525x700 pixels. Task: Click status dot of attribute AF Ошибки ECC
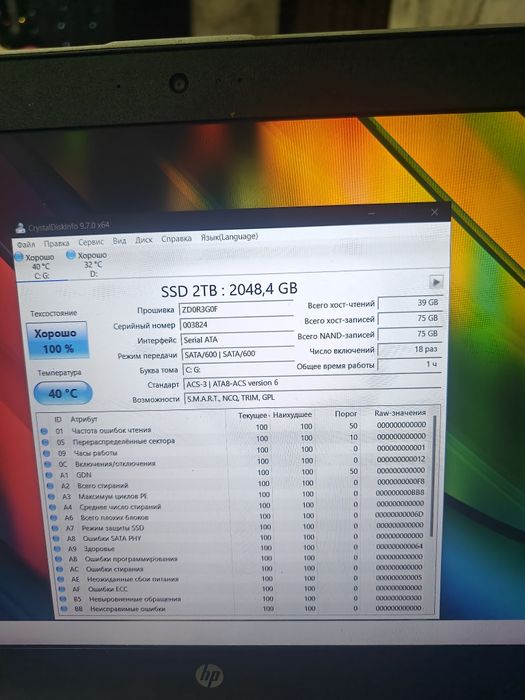62,589
